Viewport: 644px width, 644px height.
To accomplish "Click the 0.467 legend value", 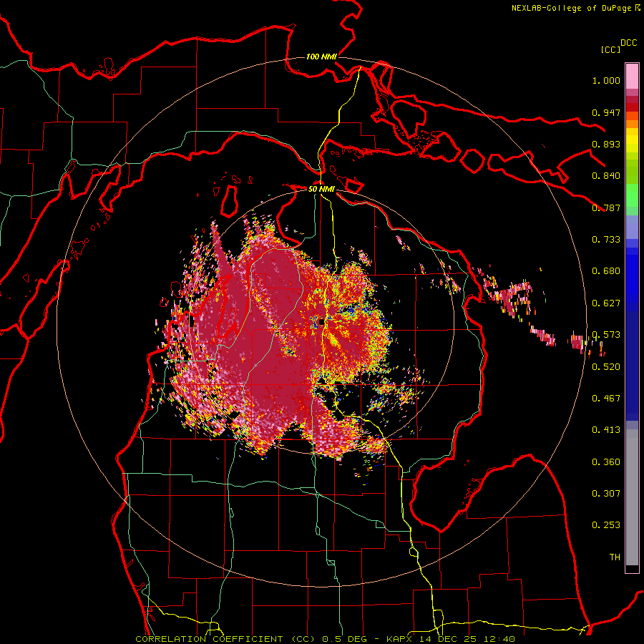I will [x=606, y=399].
